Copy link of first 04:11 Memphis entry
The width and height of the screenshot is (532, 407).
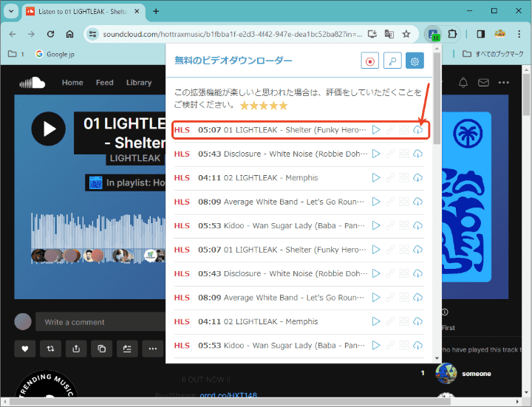coord(390,178)
